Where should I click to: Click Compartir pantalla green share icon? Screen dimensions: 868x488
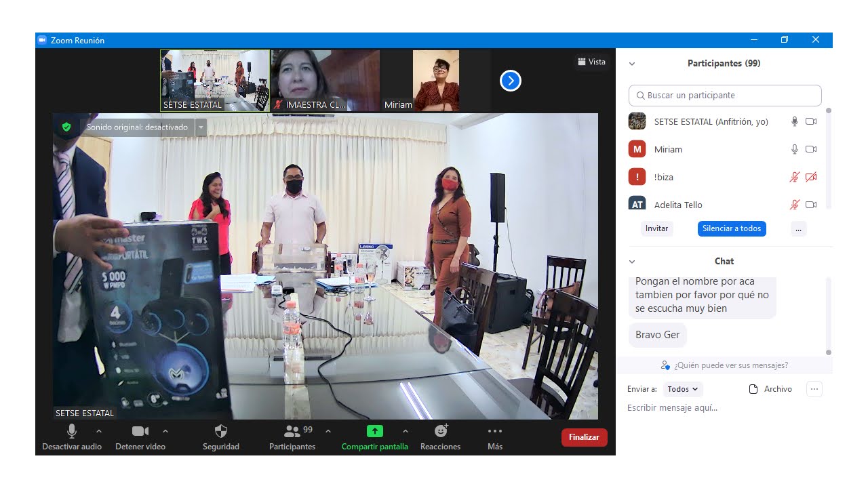coord(375,431)
